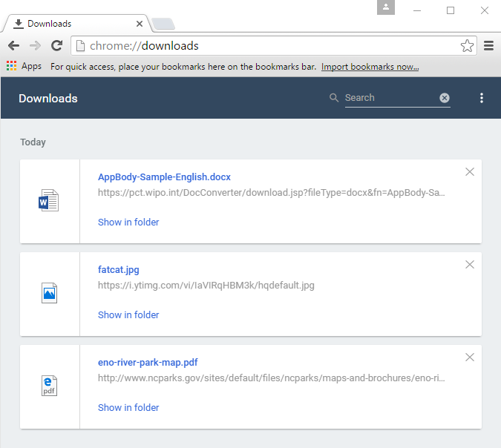This screenshot has height=448, width=501.
Task: Click the image file icon for fatcat.jpg
Action: tap(49, 294)
